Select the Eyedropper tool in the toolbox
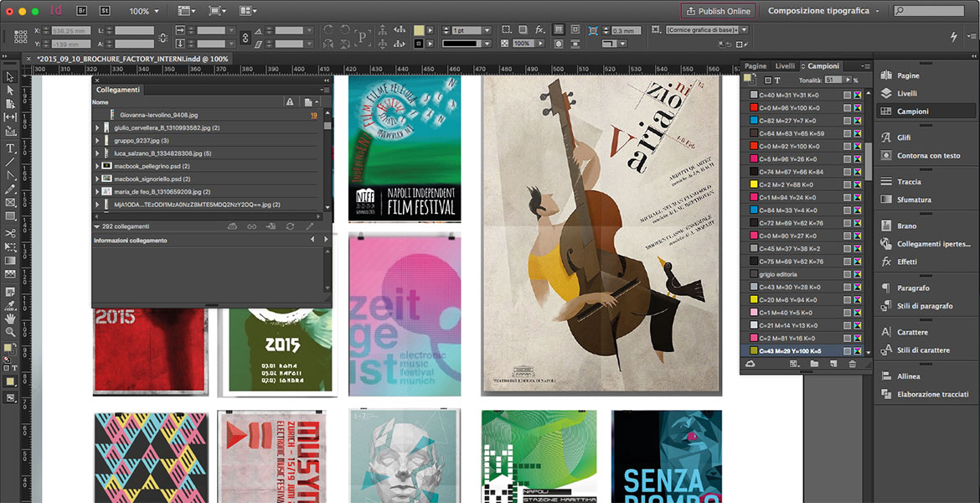Image resolution: width=980 pixels, height=503 pixels. coord(10,305)
